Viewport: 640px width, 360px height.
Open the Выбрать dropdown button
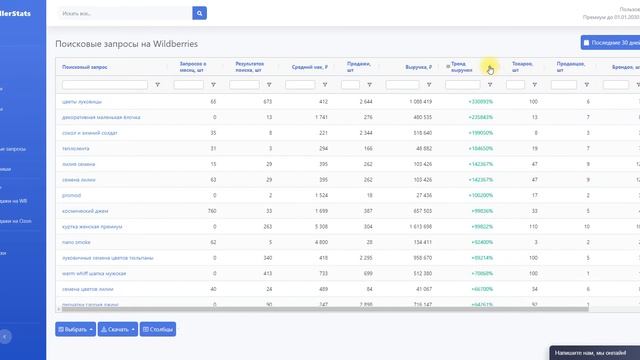pos(76,329)
